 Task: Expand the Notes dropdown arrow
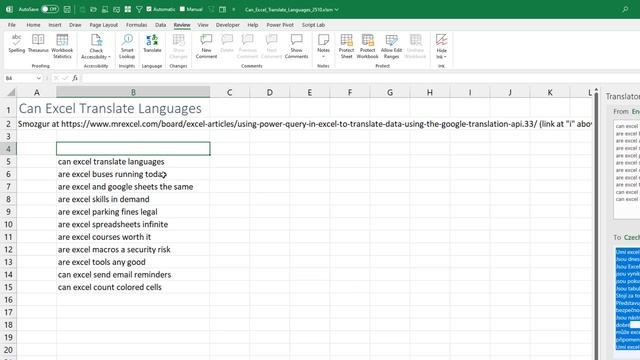click(x=323, y=56)
